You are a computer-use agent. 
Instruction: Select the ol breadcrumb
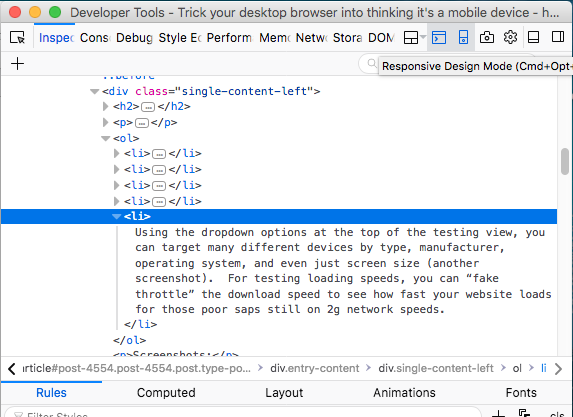pos(517,368)
